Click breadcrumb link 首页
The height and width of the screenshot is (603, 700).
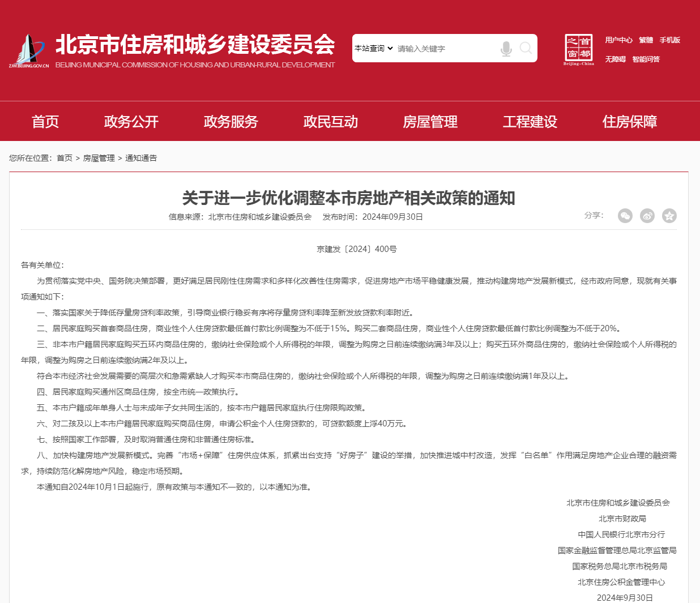[65, 158]
